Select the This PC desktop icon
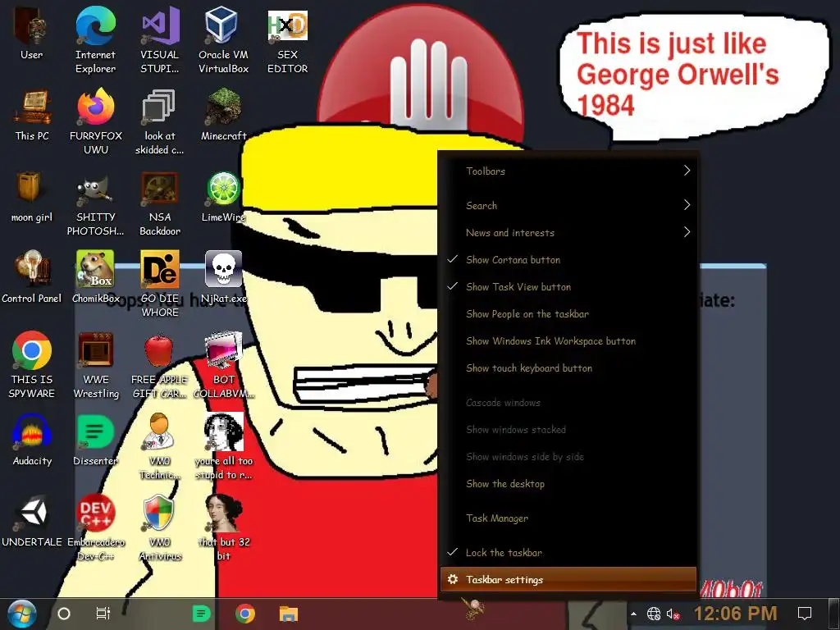840x630 pixels. click(32, 115)
